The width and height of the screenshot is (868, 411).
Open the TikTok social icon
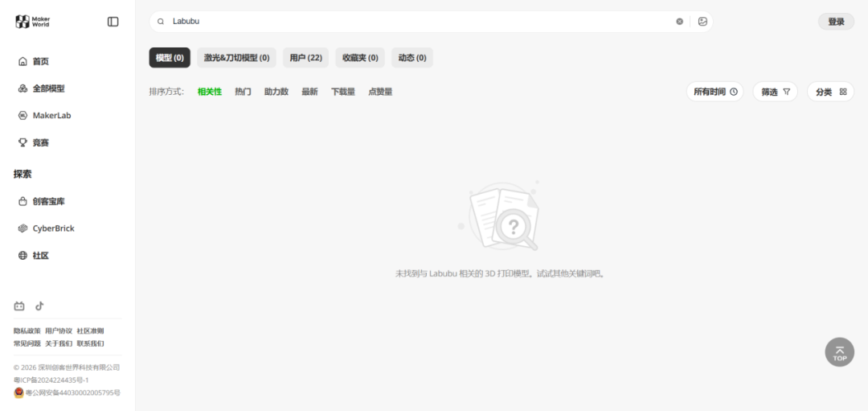(x=39, y=306)
